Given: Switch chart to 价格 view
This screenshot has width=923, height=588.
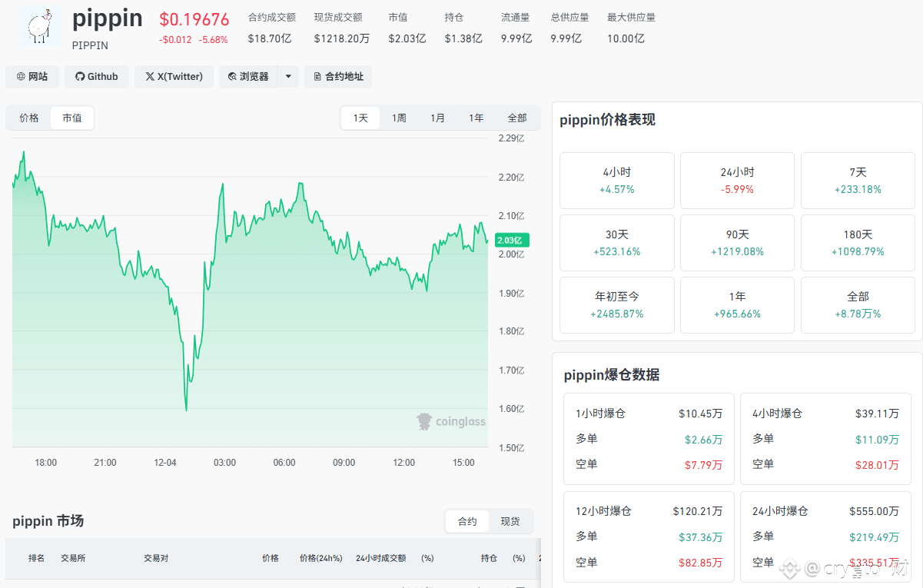Looking at the screenshot, I should (x=29, y=118).
